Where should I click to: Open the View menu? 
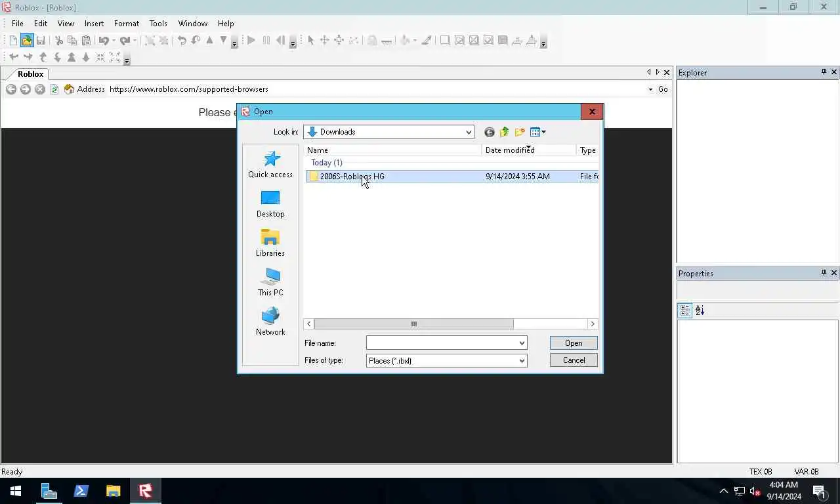tap(66, 24)
